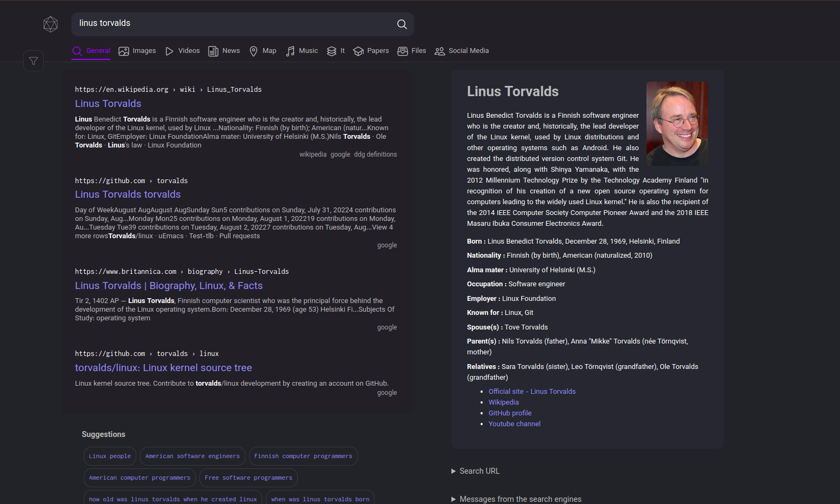Select 'Free software programmers' suggestion
Screen dimensions: 840x504
click(249, 478)
